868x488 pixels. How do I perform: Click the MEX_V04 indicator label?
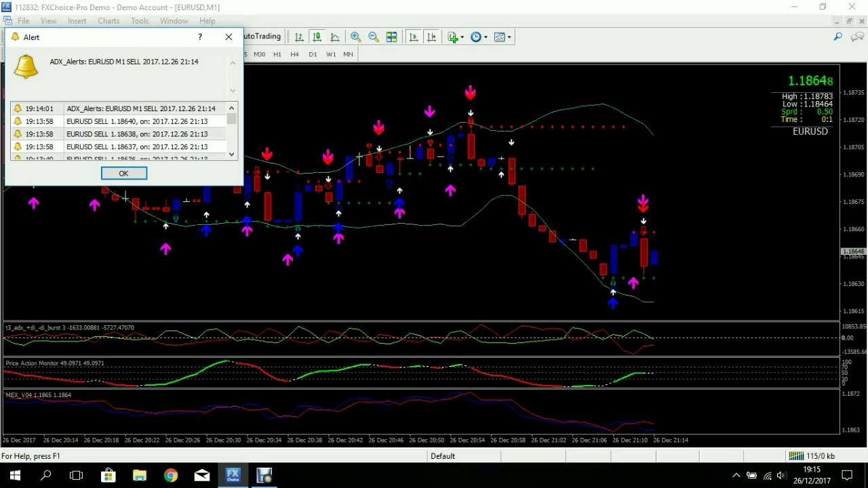[x=38, y=395]
